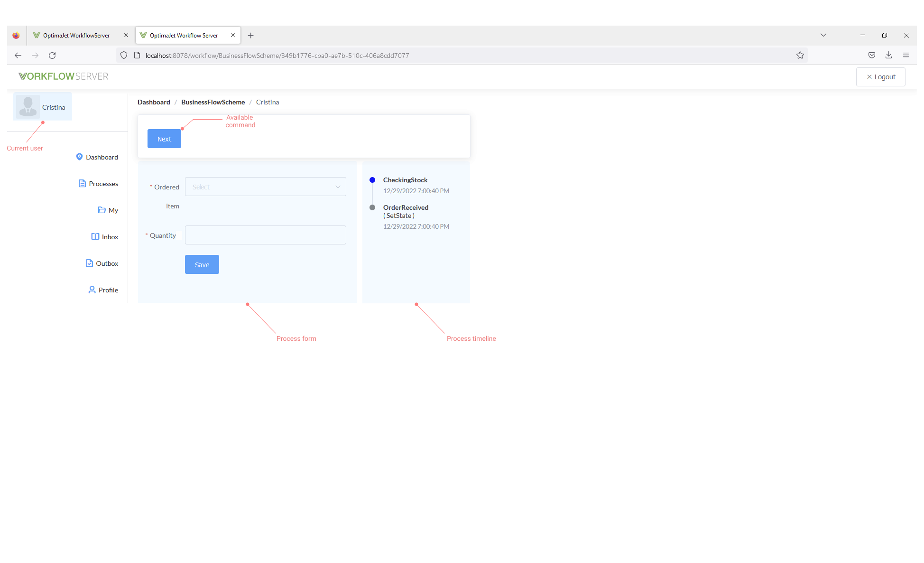Click the Next command button
The width and height of the screenshot is (924, 563).
point(164,139)
